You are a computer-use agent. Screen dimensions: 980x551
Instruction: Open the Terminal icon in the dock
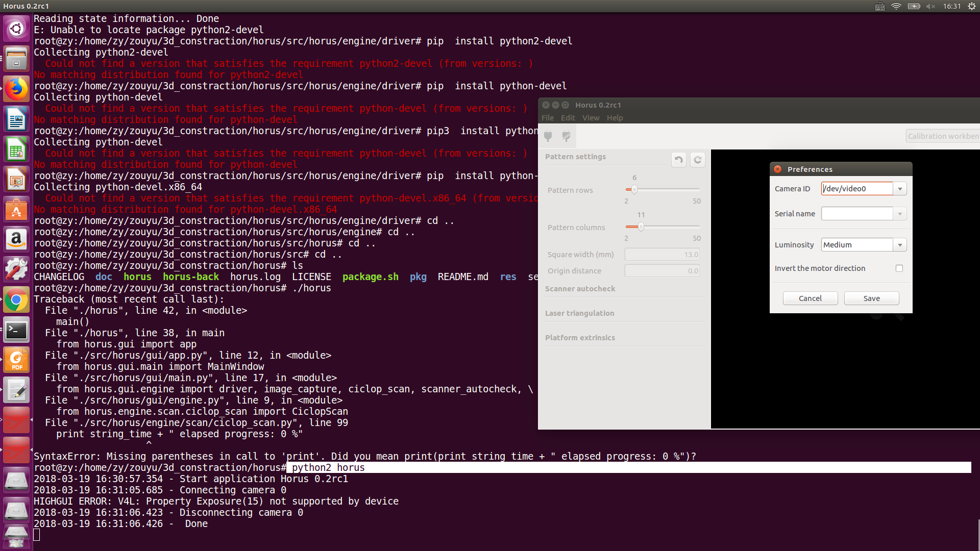click(16, 330)
